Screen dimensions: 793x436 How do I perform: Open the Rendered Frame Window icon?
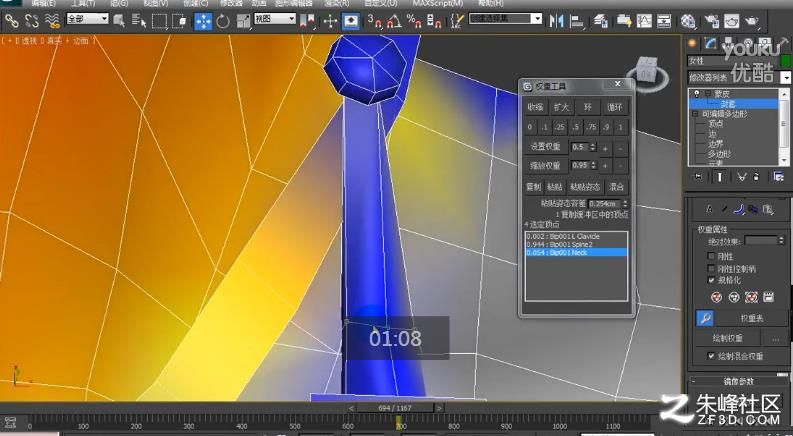(731, 21)
